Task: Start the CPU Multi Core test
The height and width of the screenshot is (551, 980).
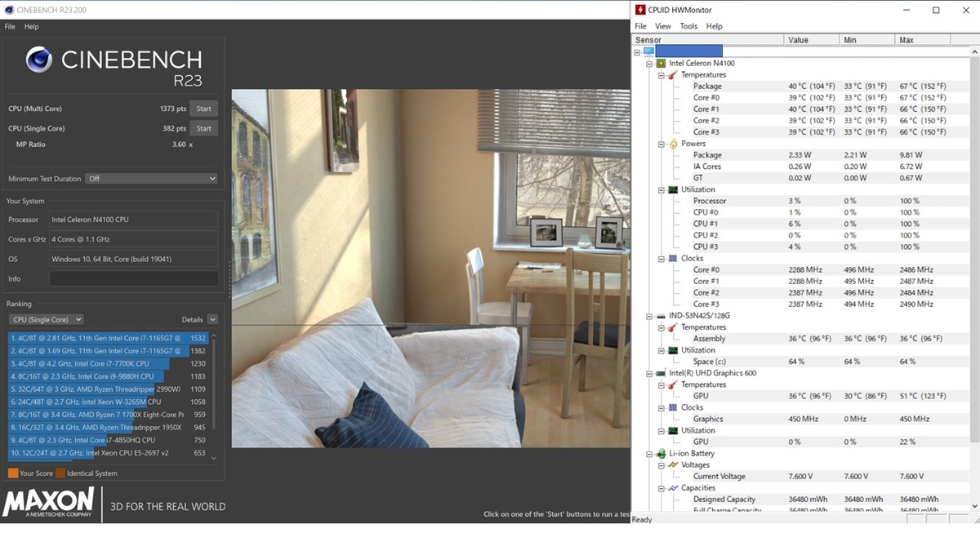Action: pos(204,109)
